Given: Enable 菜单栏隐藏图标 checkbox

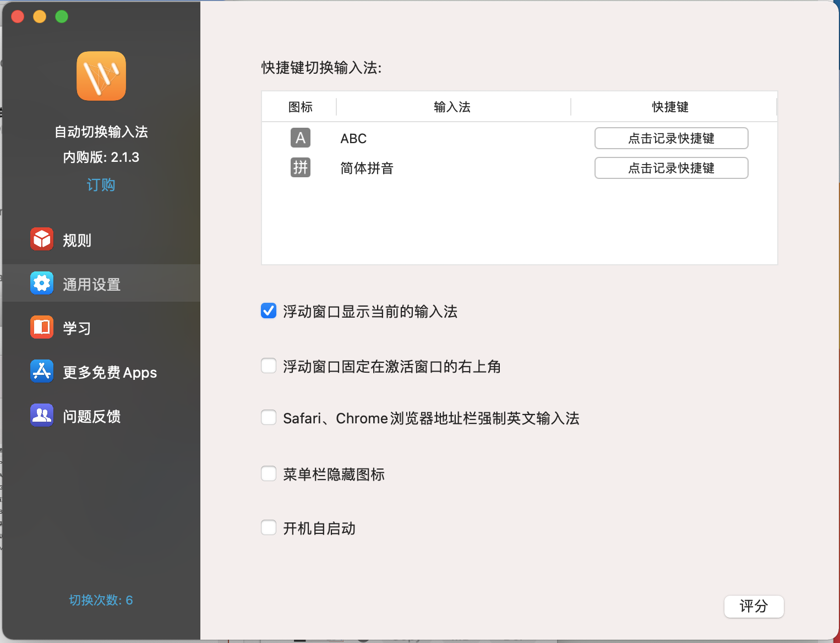Looking at the screenshot, I should point(269,473).
